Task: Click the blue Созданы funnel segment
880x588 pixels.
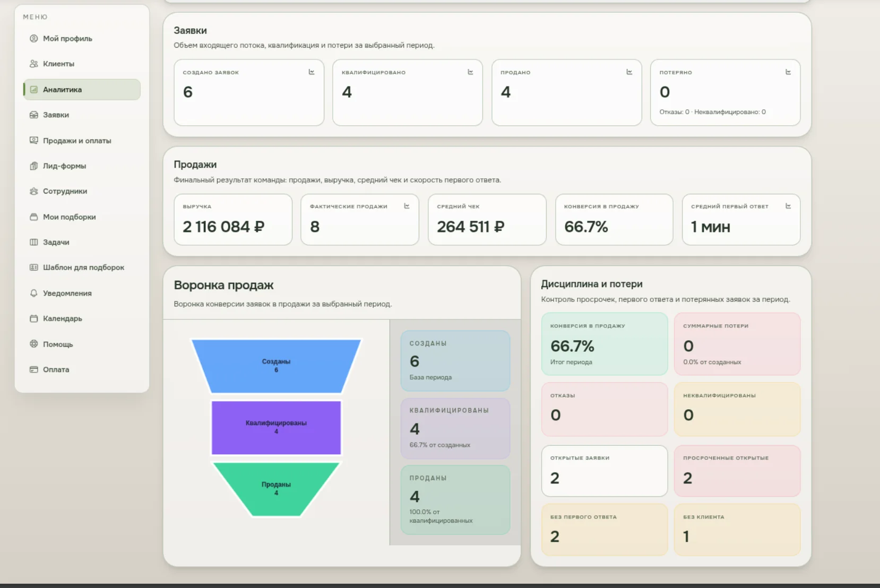Action: coord(276,366)
